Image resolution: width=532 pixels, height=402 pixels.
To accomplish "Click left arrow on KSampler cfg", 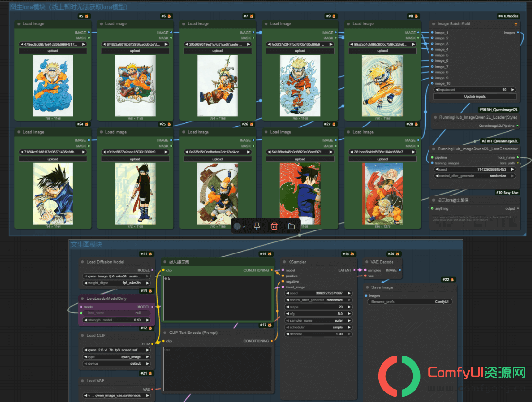I will (x=288, y=314).
